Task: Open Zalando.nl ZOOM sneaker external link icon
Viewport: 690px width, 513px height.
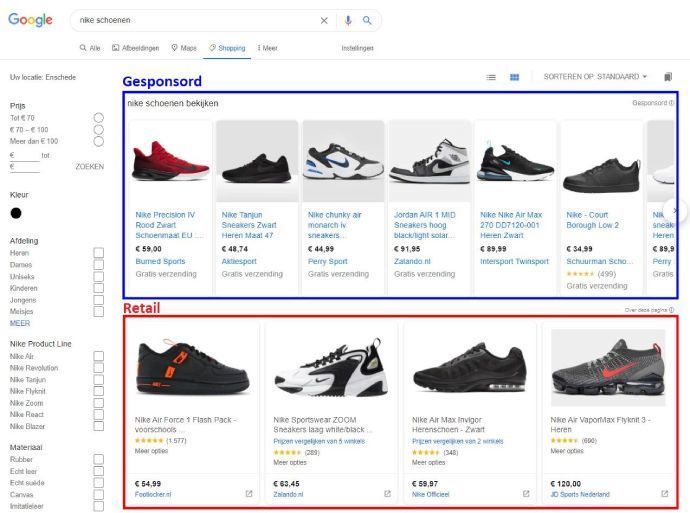Action: tap(387, 494)
